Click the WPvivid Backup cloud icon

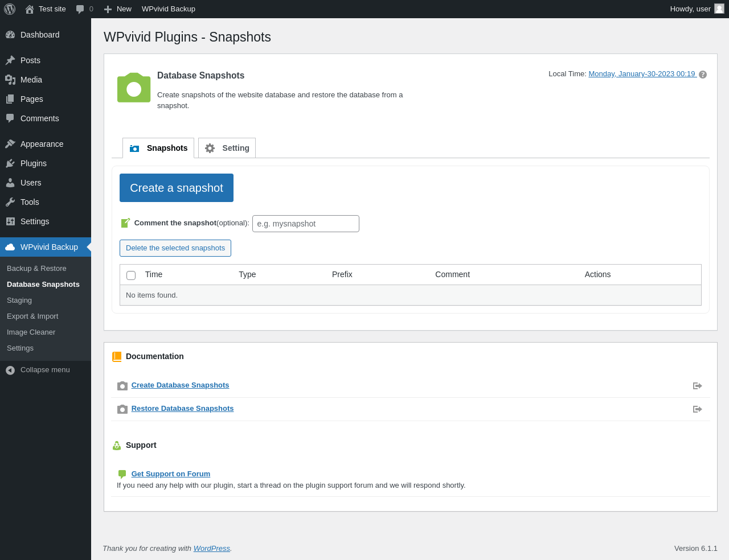click(x=10, y=247)
